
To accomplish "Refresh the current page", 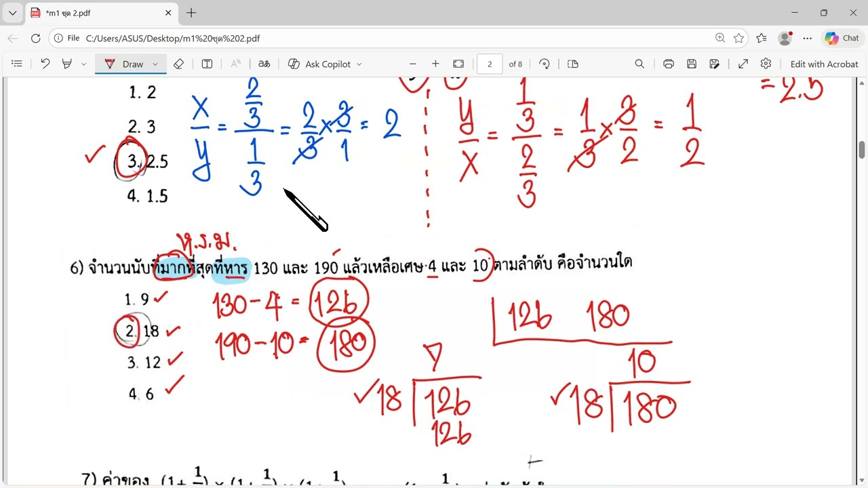I will [35, 39].
